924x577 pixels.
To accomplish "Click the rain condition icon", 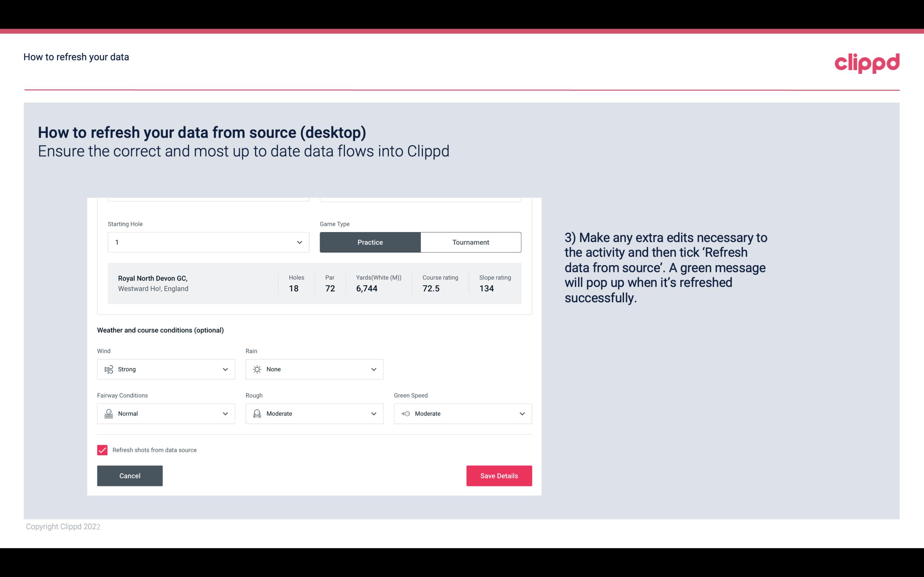I will coord(256,369).
